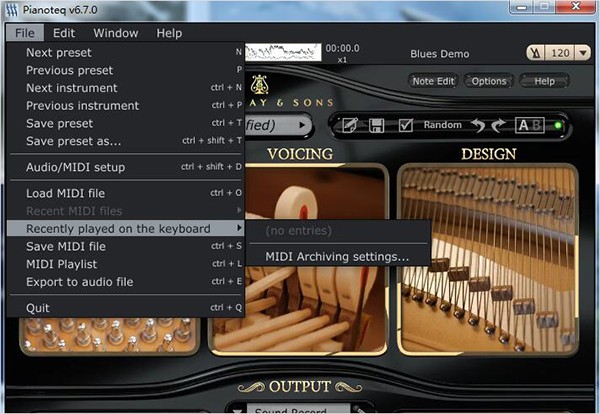Click the Blues Demo title
The width and height of the screenshot is (600, 414).
pyautogui.click(x=440, y=54)
